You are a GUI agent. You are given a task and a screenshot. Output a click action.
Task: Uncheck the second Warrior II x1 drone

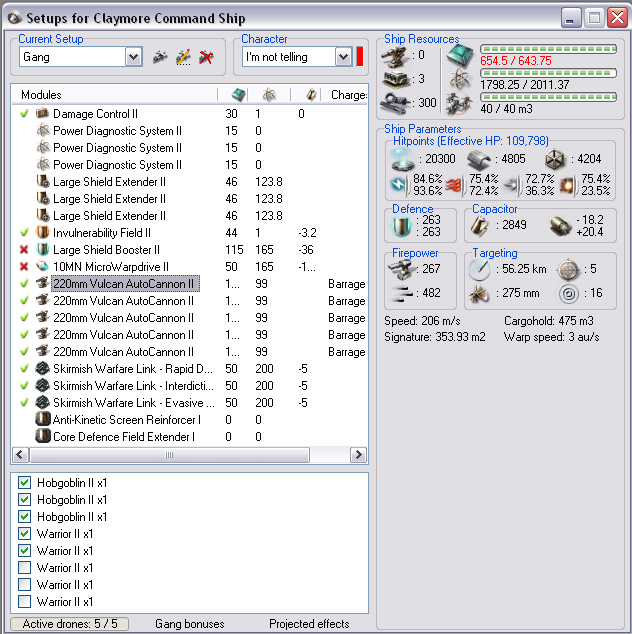(x=25, y=550)
